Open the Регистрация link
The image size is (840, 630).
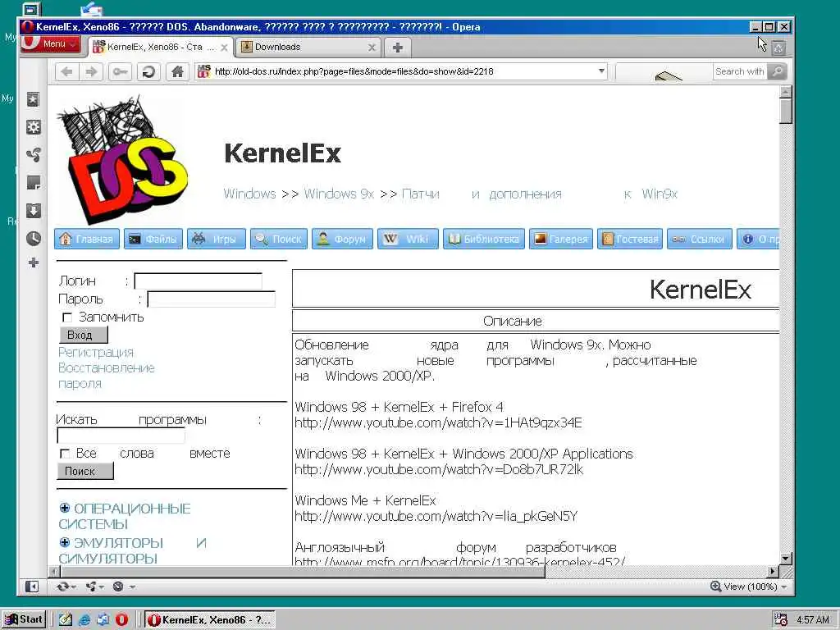pos(96,353)
